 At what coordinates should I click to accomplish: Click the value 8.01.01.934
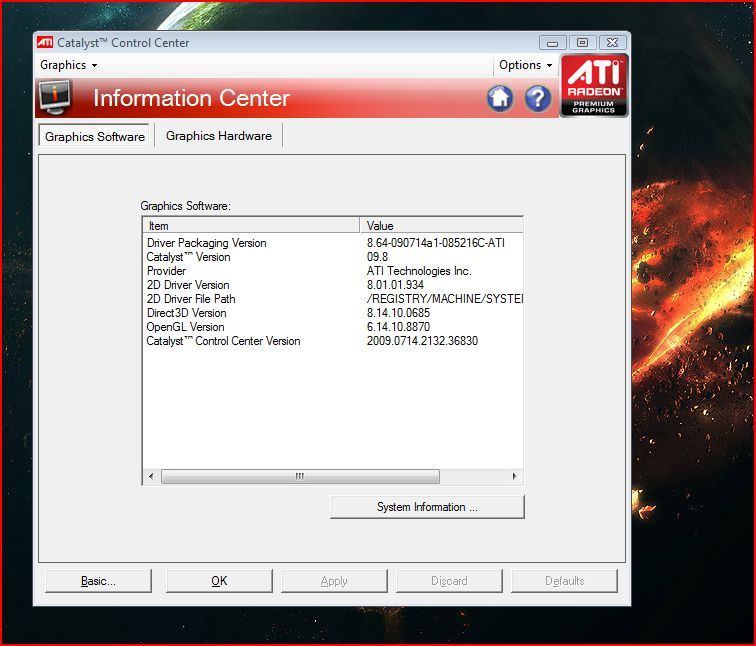pos(395,285)
